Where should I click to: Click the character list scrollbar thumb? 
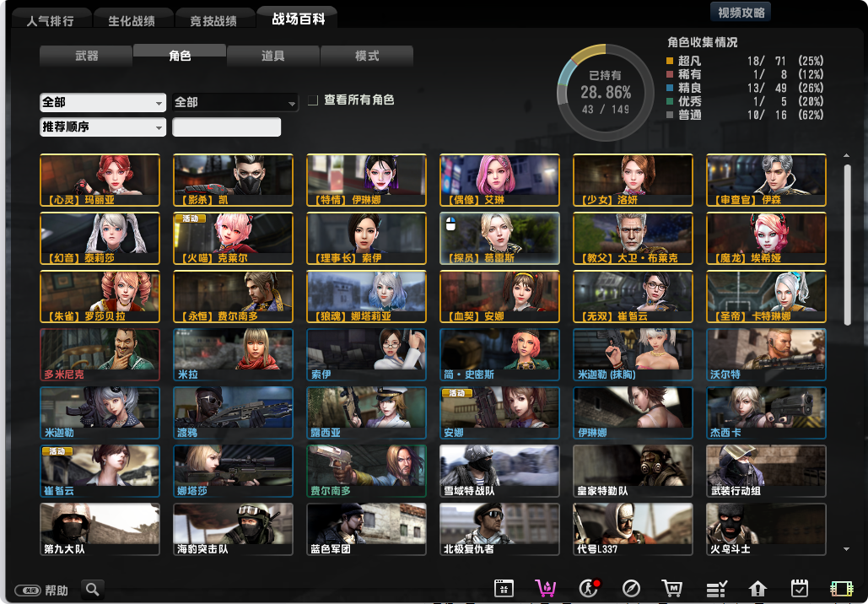[x=847, y=245]
